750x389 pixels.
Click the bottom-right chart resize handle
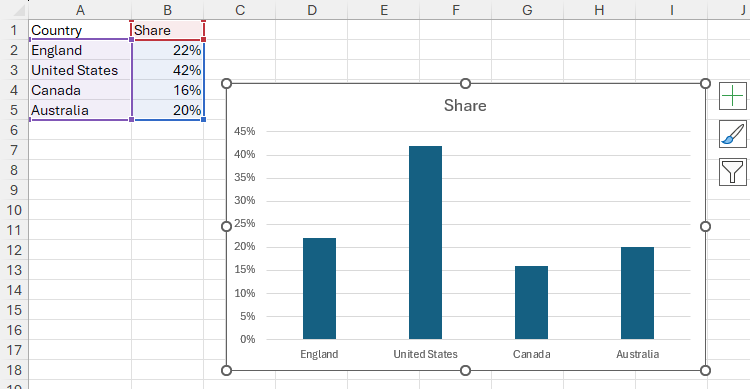coord(705,370)
